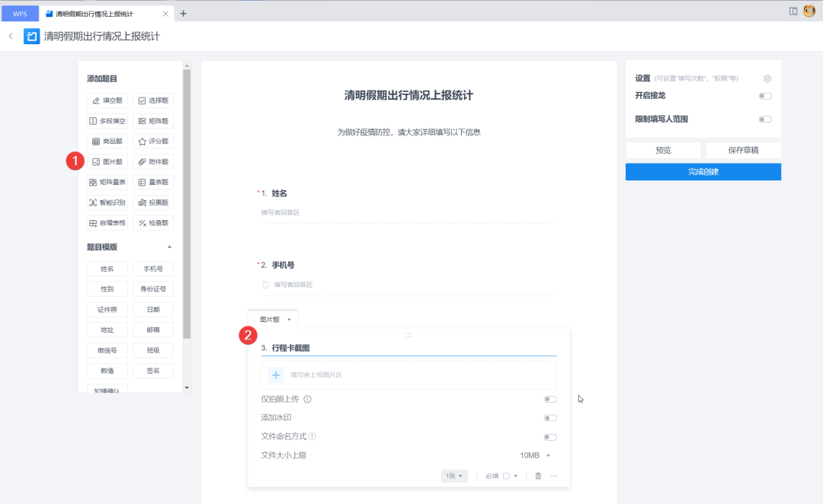The image size is (823, 504).
Task: Insert a 投票题 voting question
Action: [154, 202]
